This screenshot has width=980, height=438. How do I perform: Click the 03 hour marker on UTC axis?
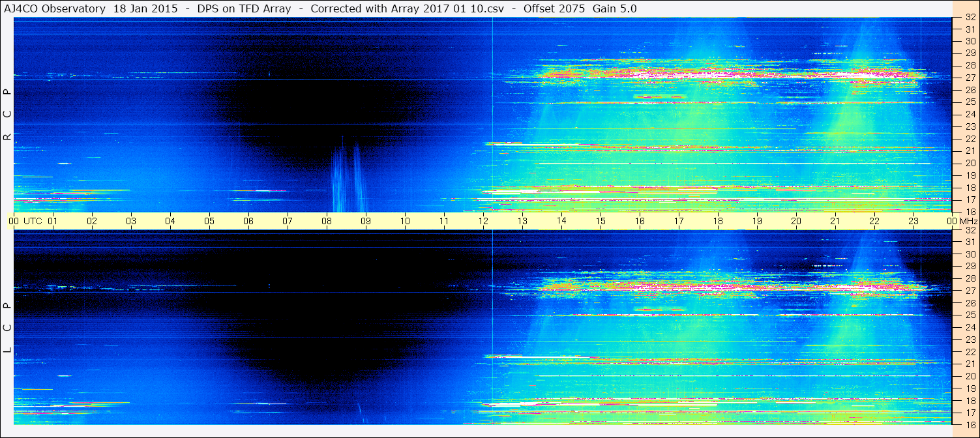coord(131,221)
